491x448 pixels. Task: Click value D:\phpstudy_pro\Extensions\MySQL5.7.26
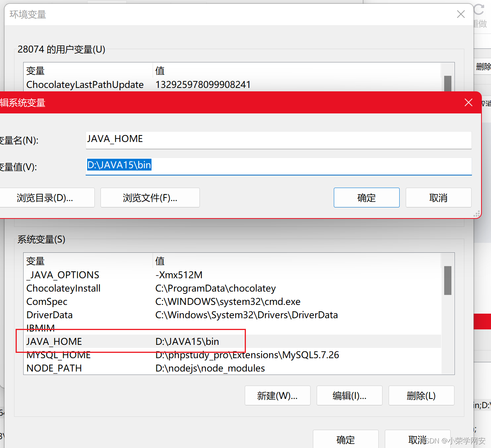[x=247, y=355]
